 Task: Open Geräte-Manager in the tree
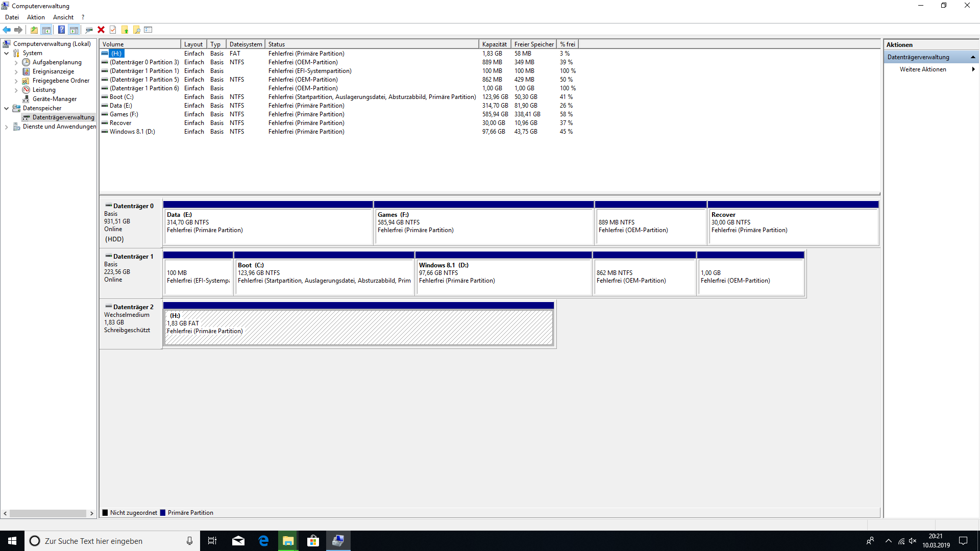point(54,99)
